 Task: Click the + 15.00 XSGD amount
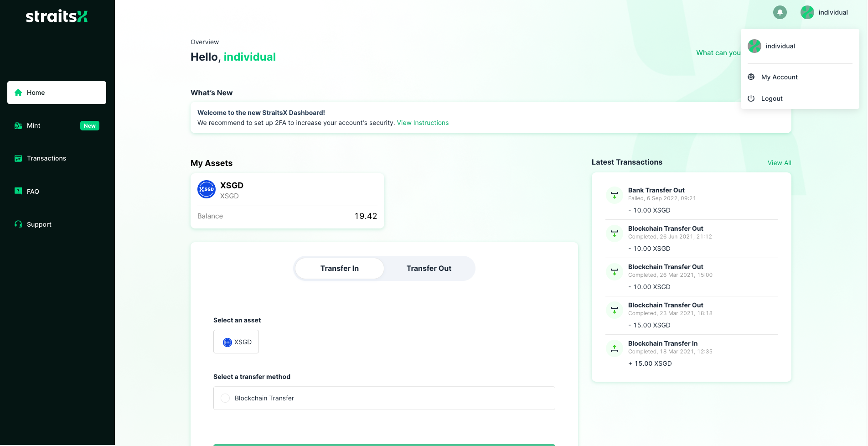pos(650,363)
